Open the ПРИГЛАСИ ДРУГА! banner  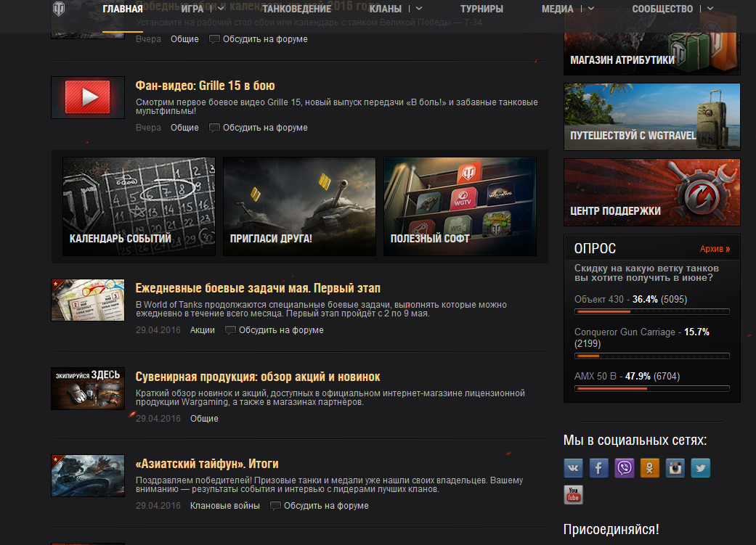coord(299,206)
